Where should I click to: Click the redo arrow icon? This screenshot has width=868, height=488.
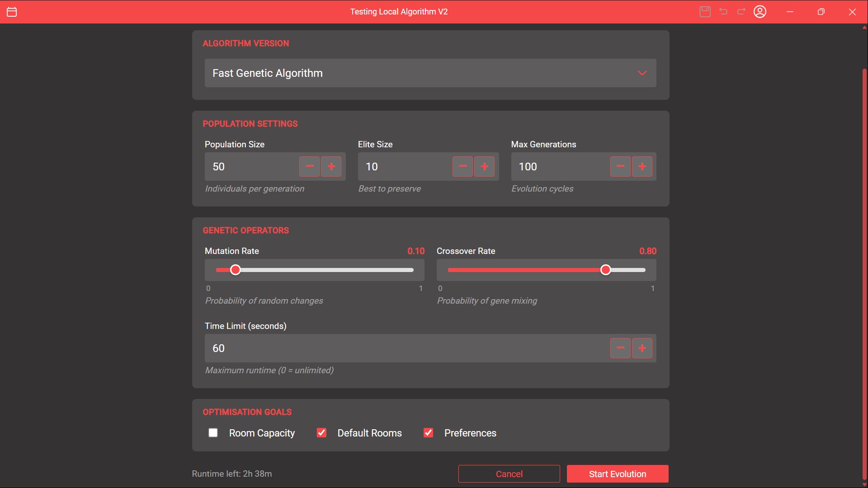pos(741,12)
